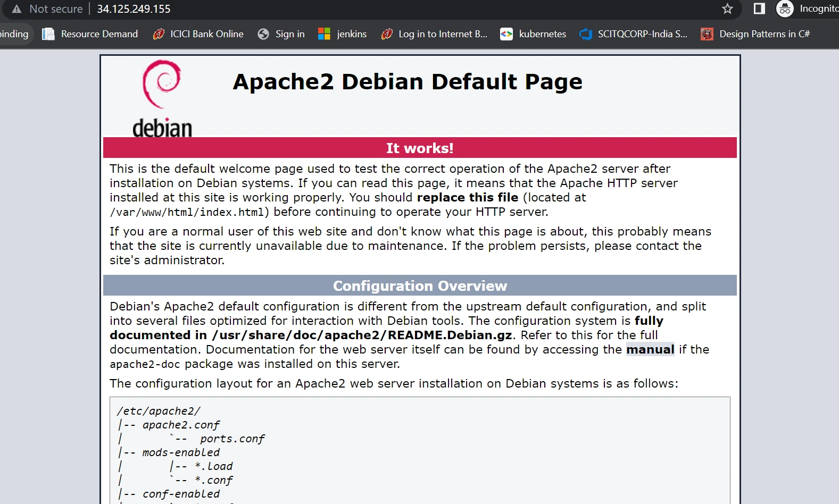The image size is (839, 504).
Task: Open the Design Patterns in C# bookmark
Action: [x=755, y=34]
